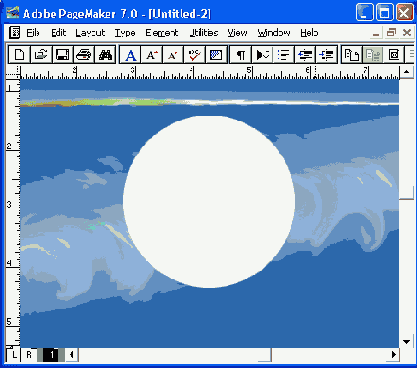This screenshot has width=417, height=368.
Task: Open the Type menu
Action: tap(125, 33)
